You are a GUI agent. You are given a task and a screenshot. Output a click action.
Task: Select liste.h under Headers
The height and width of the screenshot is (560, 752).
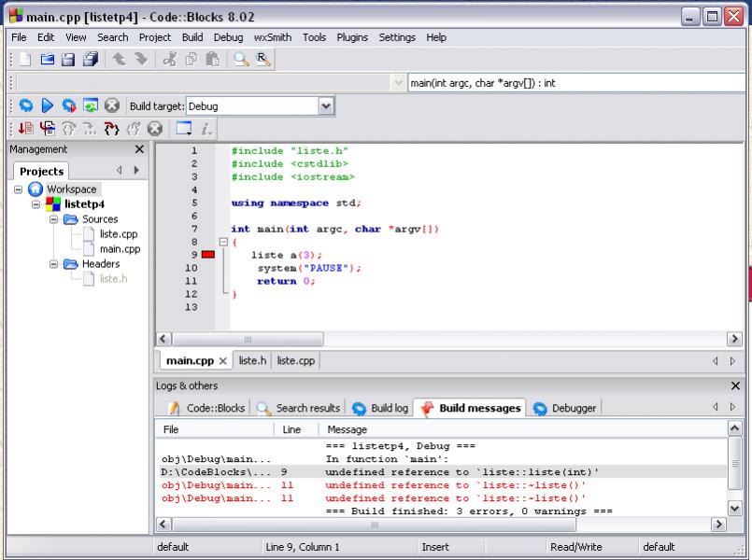click(114, 279)
